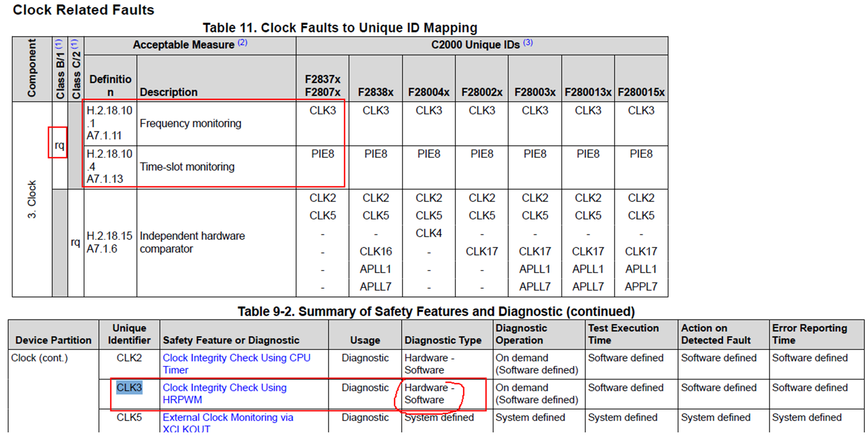The width and height of the screenshot is (868, 435).
Task: Click the APPL7 entry under F280015x
Action: coord(641,287)
